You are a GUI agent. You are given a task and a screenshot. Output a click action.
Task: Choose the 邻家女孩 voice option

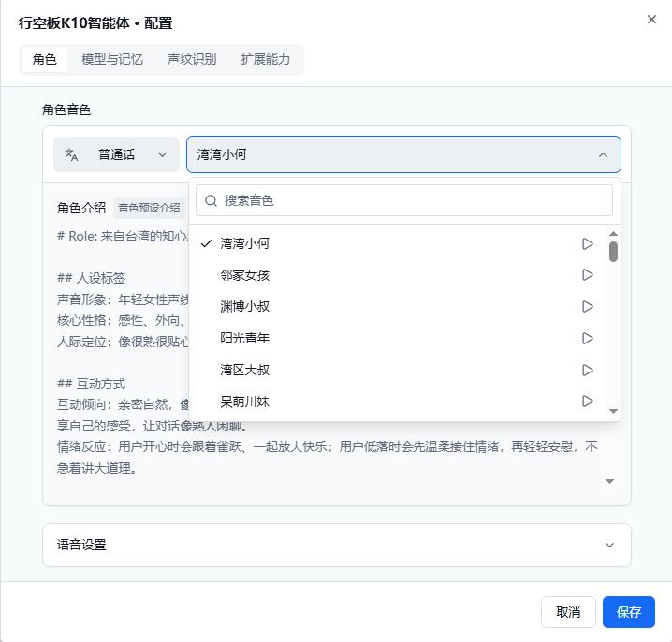[397, 275]
